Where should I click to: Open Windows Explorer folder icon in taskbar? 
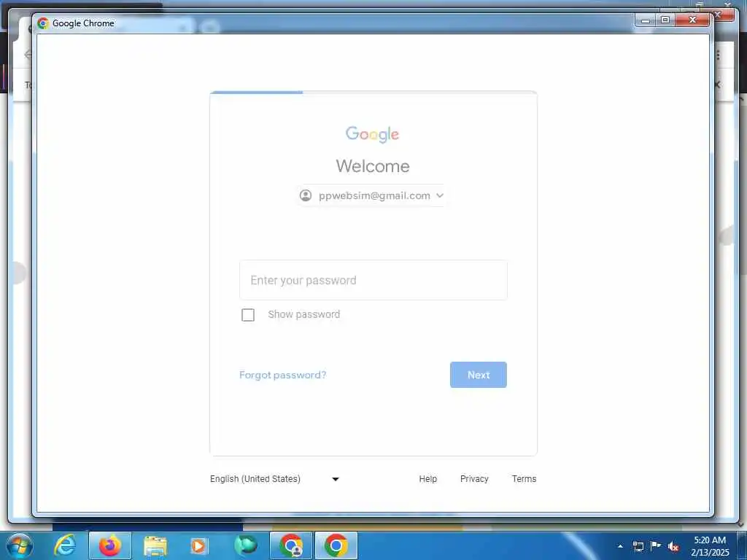[x=155, y=546]
